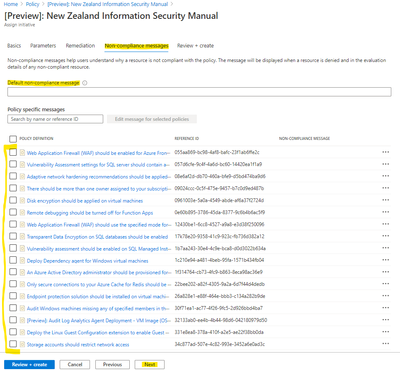Select checkbox for Remote debugging Function Apps
This screenshot has height=371, width=400.
tap(13, 212)
